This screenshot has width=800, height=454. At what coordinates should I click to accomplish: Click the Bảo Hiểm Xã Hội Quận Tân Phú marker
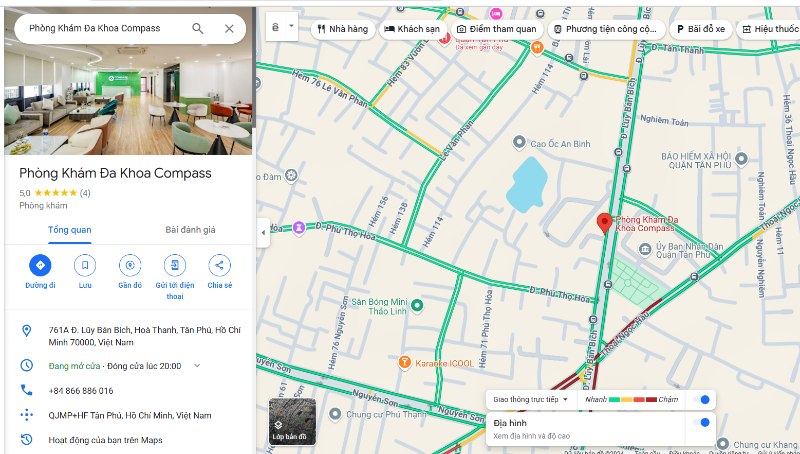(x=741, y=159)
